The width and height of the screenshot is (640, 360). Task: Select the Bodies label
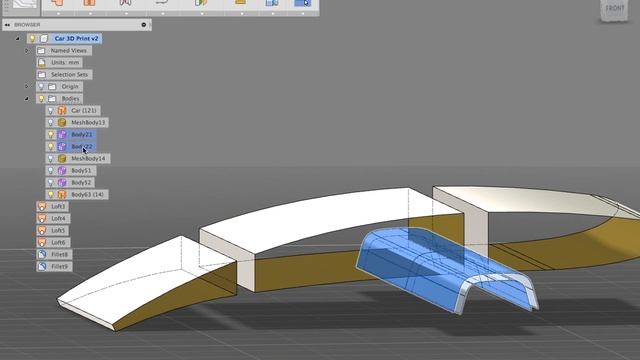[70, 99]
